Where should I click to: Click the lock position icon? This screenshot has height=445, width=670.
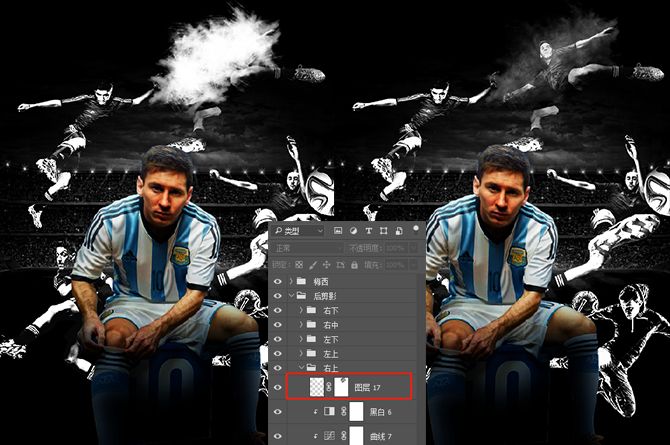(x=326, y=265)
